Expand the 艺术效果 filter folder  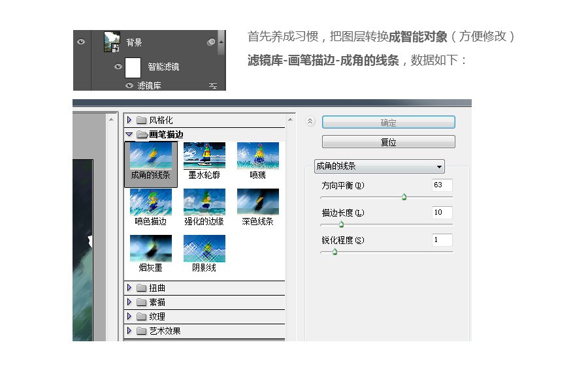(129, 331)
